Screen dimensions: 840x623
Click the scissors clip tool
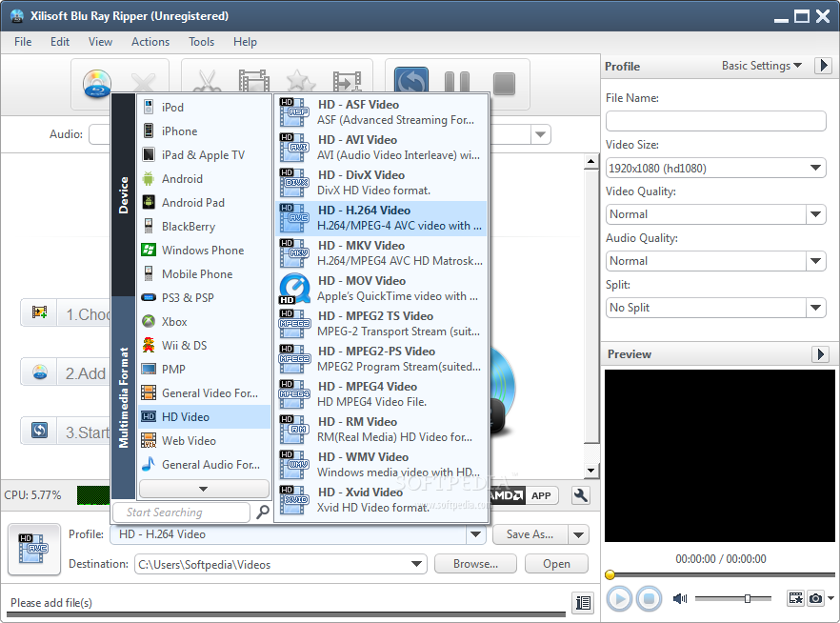point(207,83)
